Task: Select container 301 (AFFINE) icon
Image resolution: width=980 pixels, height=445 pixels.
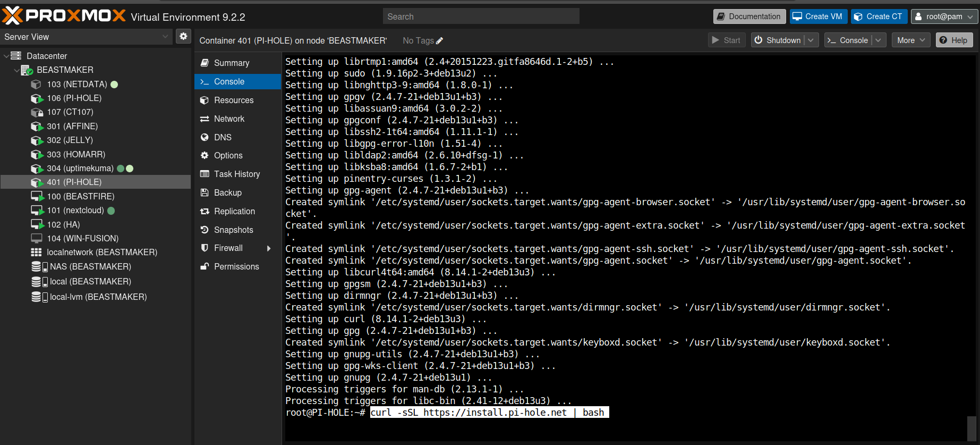Action: coord(37,127)
